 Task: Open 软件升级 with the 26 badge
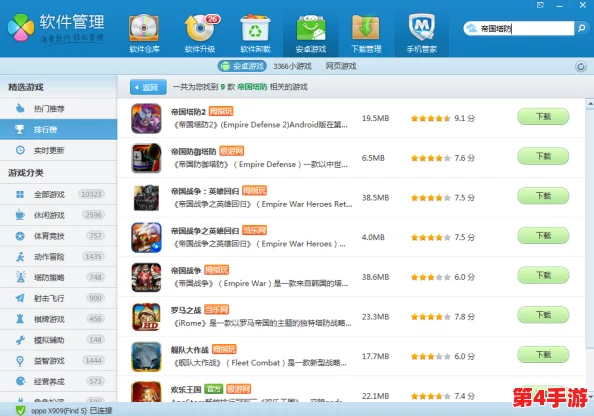[x=200, y=33]
